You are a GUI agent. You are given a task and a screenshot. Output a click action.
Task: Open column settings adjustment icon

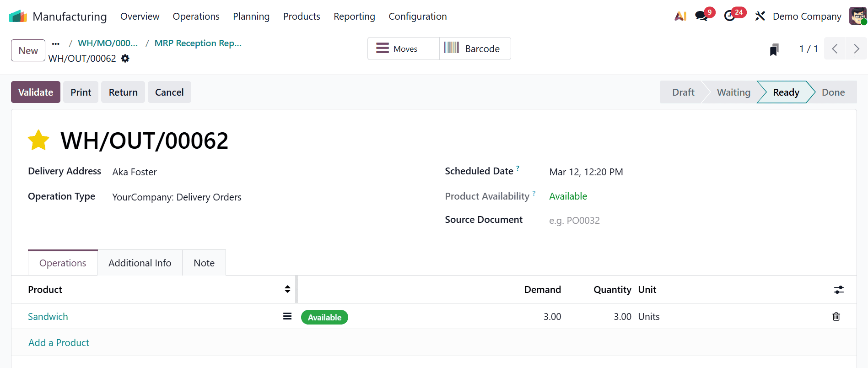click(839, 290)
